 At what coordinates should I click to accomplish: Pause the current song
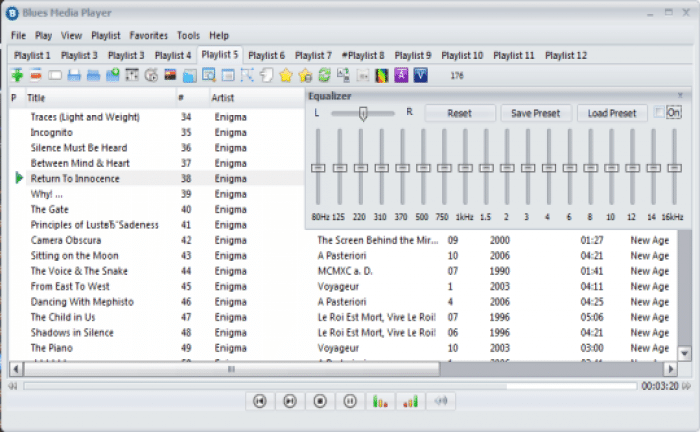pyautogui.click(x=350, y=401)
